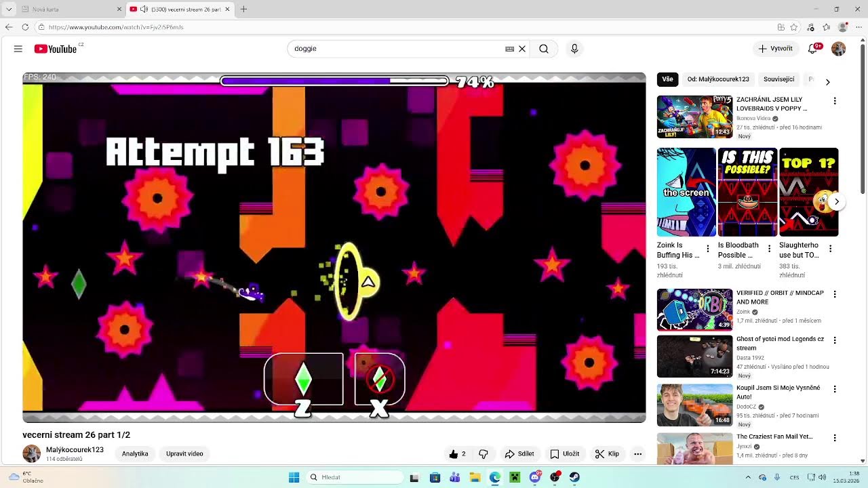The image size is (868, 488).
Task: Close the Nová karta tab
Action: click(119, 9)
